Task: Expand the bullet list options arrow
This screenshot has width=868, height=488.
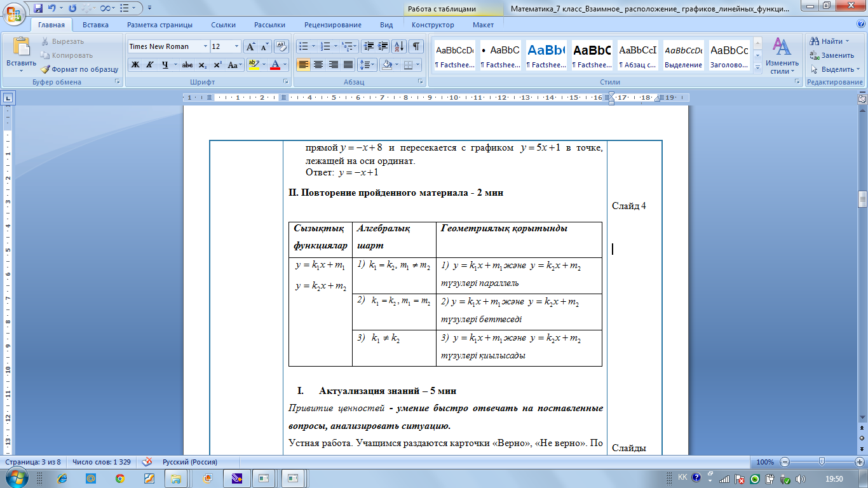Action: (x=314, y=46)
